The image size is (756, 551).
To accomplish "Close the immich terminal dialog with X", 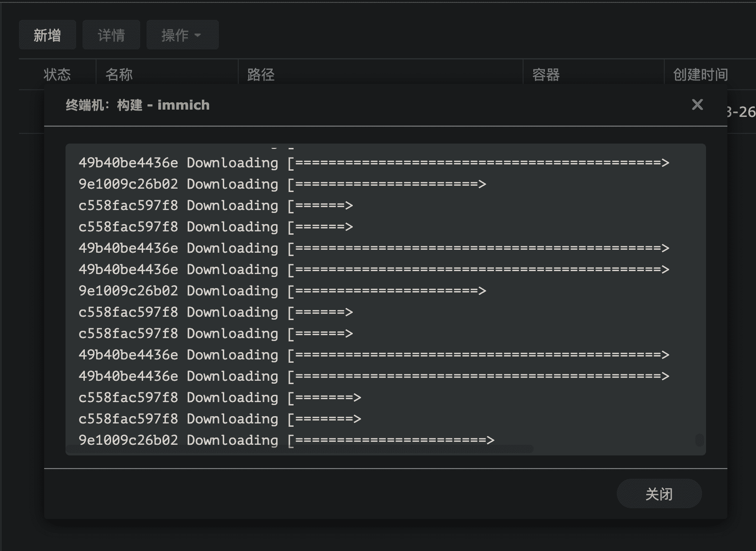I will 697,104.
